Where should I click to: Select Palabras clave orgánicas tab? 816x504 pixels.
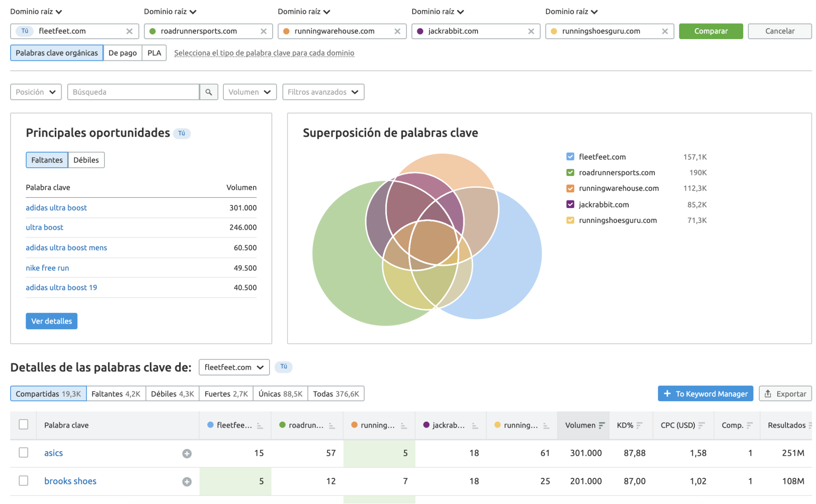57,53
